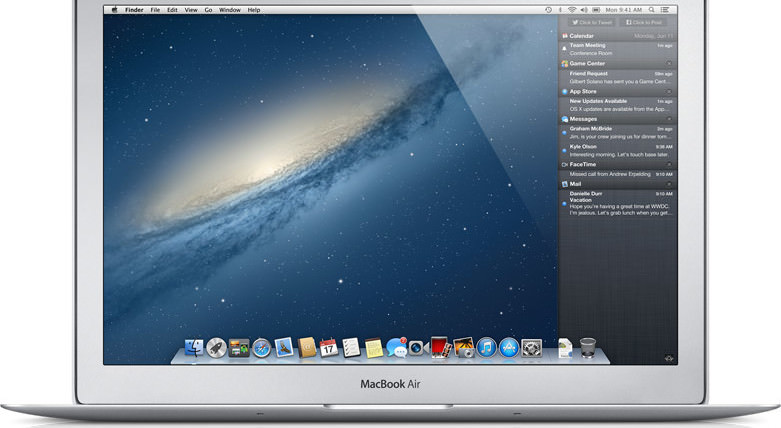Open Reminders checklist icon in Dock
Viewport: 781px width, 428px height.
point(351,347)
